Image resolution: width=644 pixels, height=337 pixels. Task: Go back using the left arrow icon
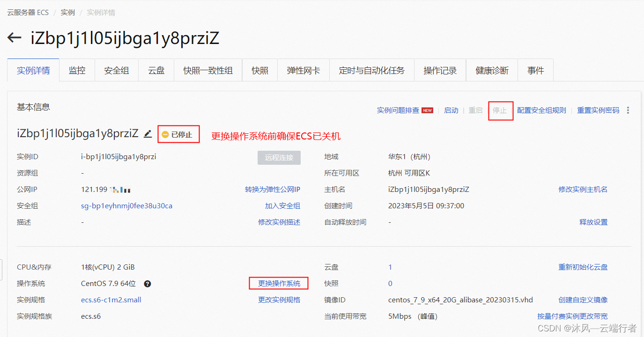pos(15,38)
